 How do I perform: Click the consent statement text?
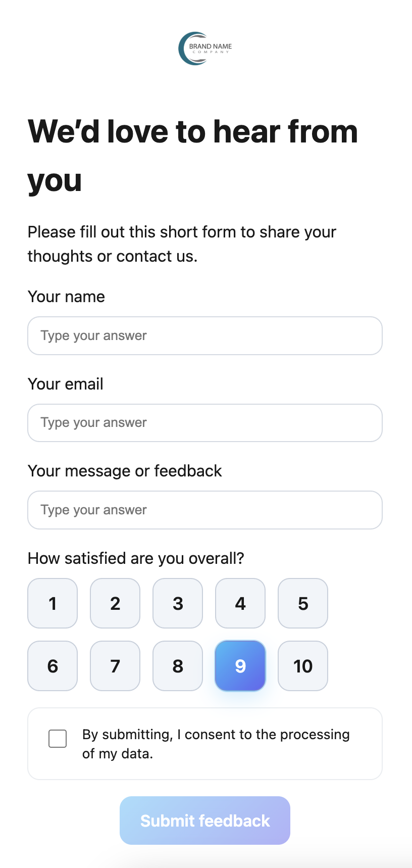[216, 744]
